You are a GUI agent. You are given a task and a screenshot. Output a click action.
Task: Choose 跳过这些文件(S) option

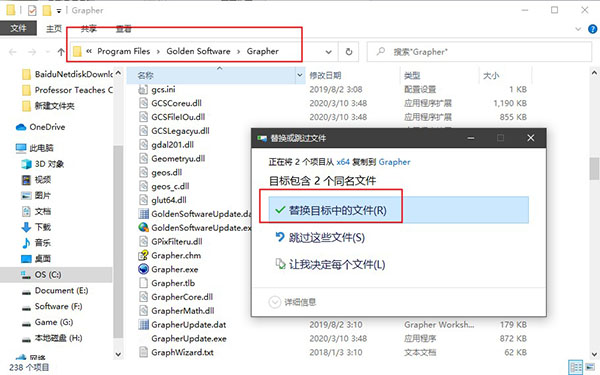point(326,238)
